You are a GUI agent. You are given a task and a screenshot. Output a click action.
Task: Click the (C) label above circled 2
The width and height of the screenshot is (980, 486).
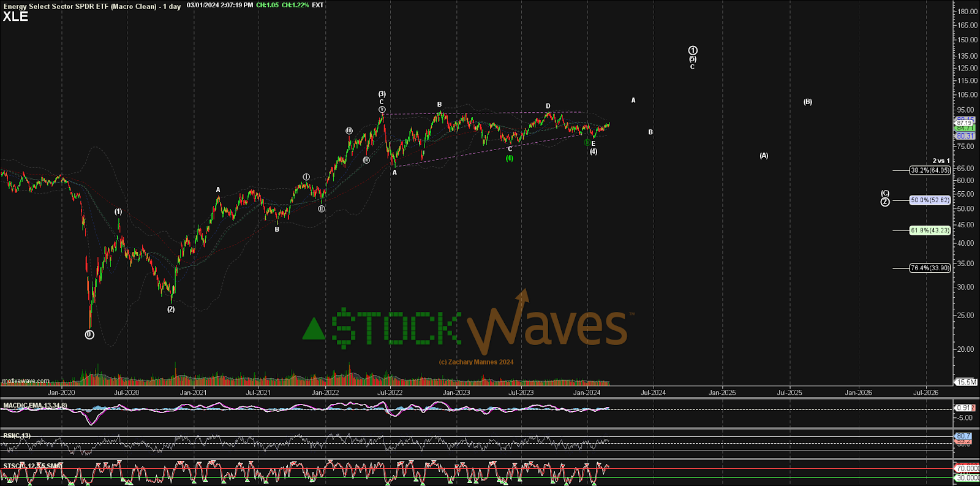coord(885,193)
